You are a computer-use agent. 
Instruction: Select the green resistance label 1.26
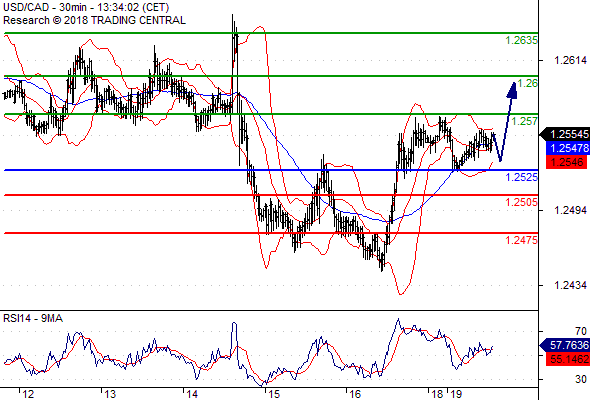point(527,83)
